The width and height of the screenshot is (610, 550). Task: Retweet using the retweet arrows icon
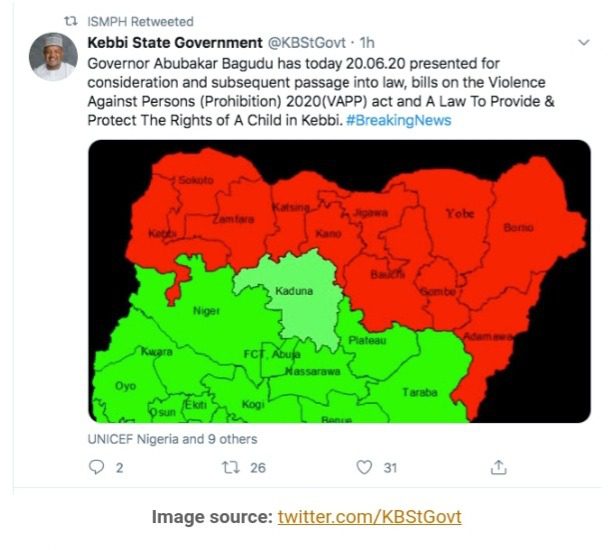231,467
